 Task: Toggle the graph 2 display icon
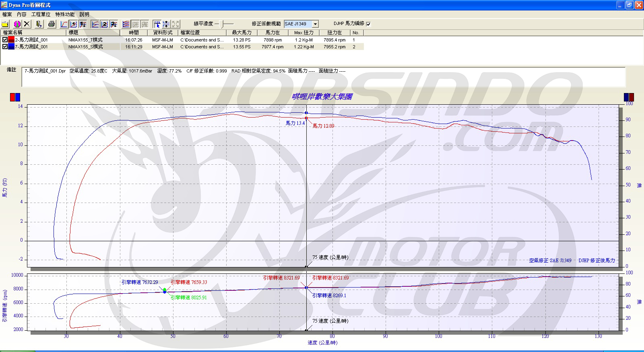(x=104, y=24)
